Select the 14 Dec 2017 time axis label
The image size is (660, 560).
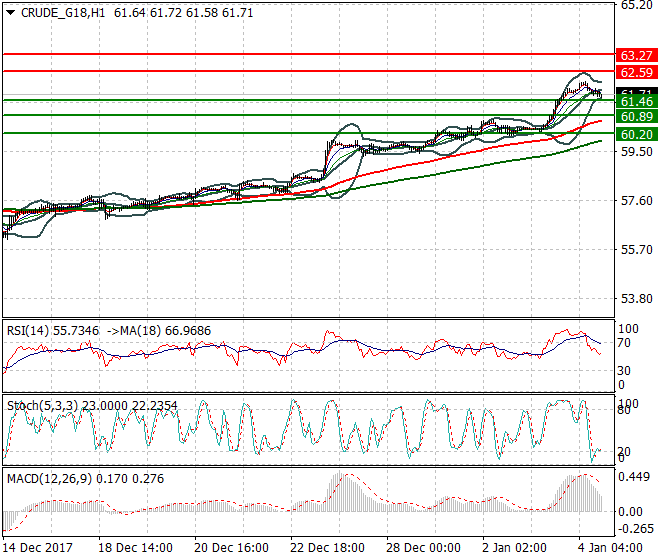tap(37, 548)
